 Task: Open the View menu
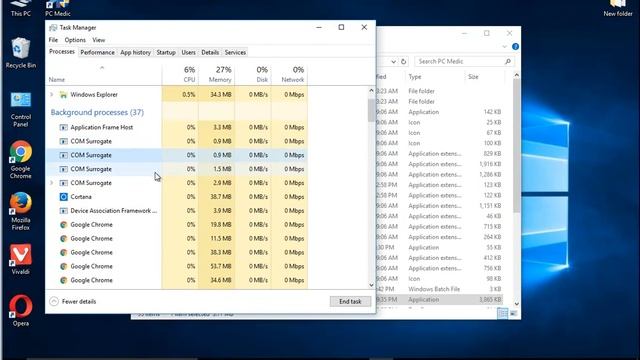coord(98,40)
